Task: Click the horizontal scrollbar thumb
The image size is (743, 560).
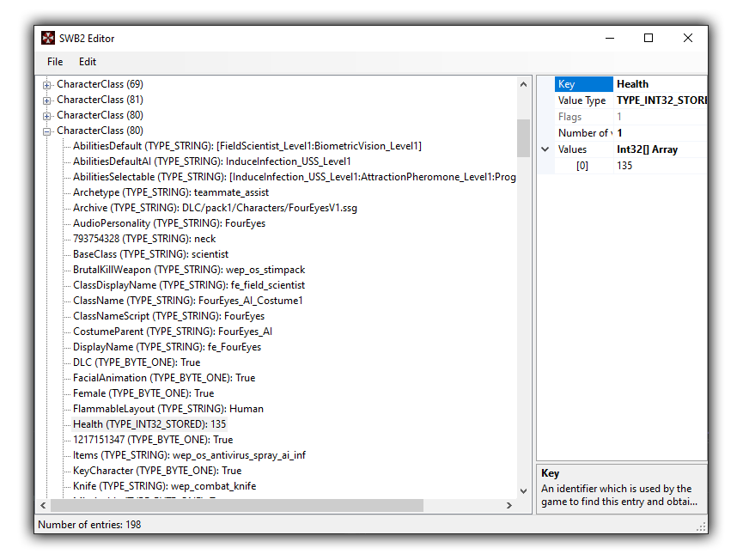Action: (x=237, y=506)
